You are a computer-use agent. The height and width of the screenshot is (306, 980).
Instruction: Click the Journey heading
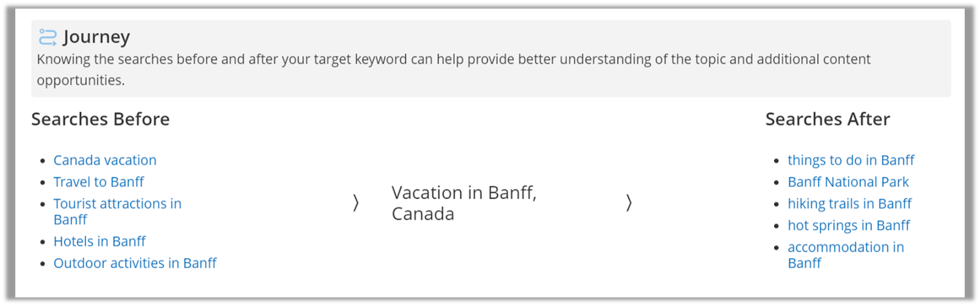pyautogui.click(x=96, y=37)
